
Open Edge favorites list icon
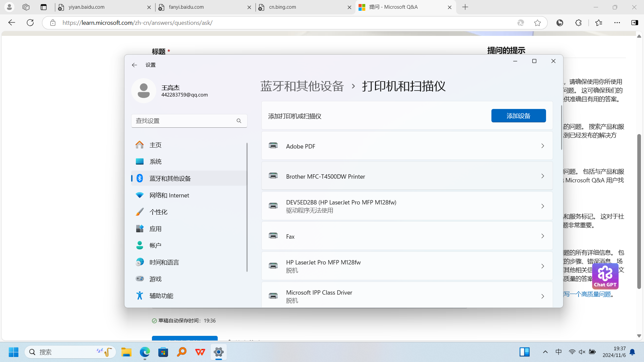599,23
